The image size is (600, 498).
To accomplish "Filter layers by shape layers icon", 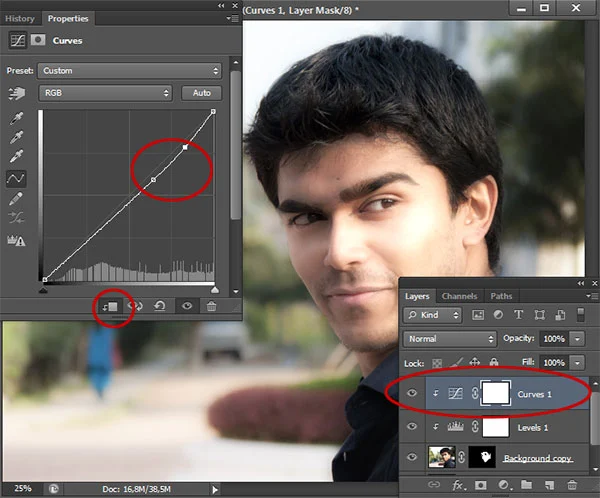I will coord(539,315).
